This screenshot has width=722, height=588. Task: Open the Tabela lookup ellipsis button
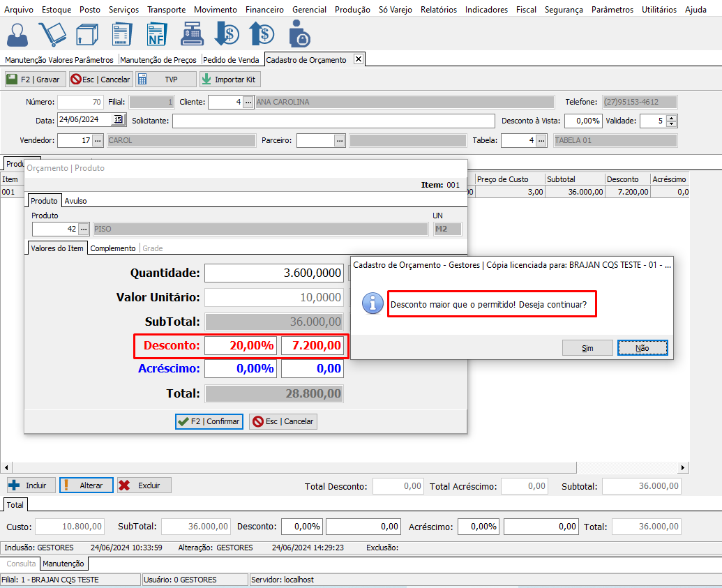click(541, 140)
